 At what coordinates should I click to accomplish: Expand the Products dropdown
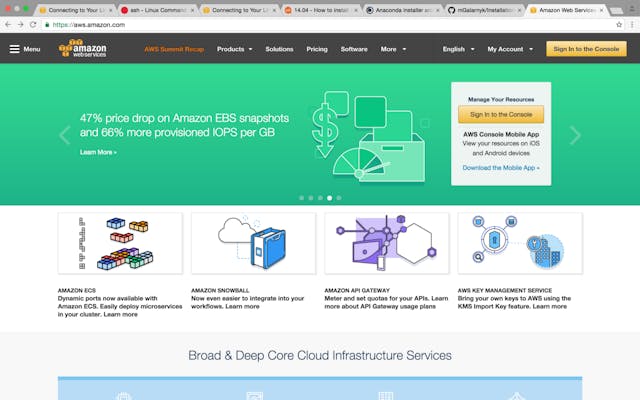point(235,49)
